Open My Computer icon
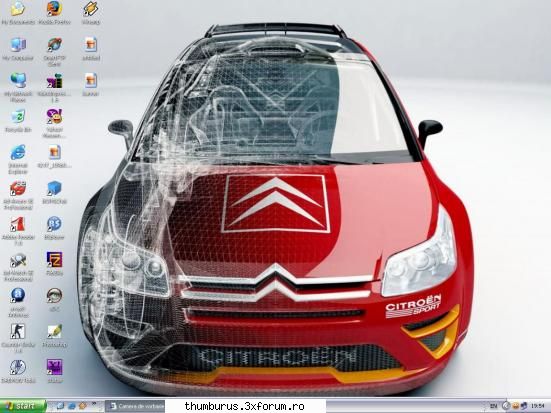 pos(18,45)
